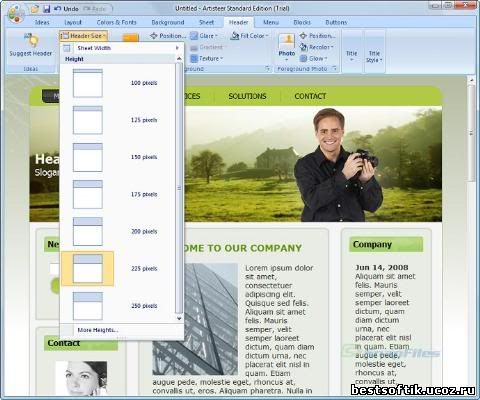Click the Open folder icon in title bar
Screen dimensions: 480x400
coord(35,9)
